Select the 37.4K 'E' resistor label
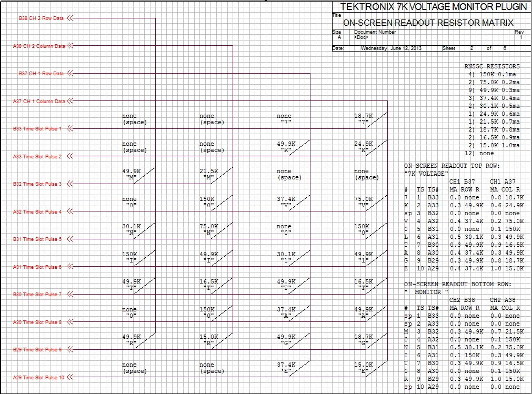532x394 pixels. (286, 368)
